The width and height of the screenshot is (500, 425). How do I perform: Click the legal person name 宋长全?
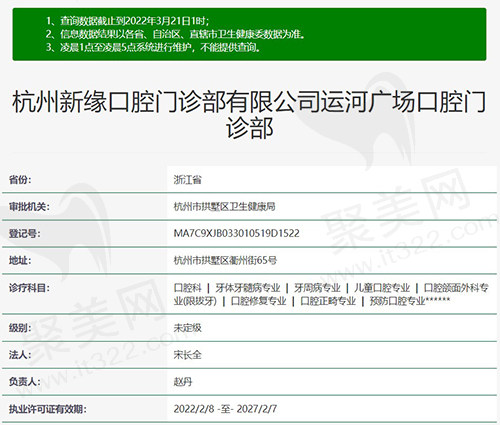[x=187, y=355]
